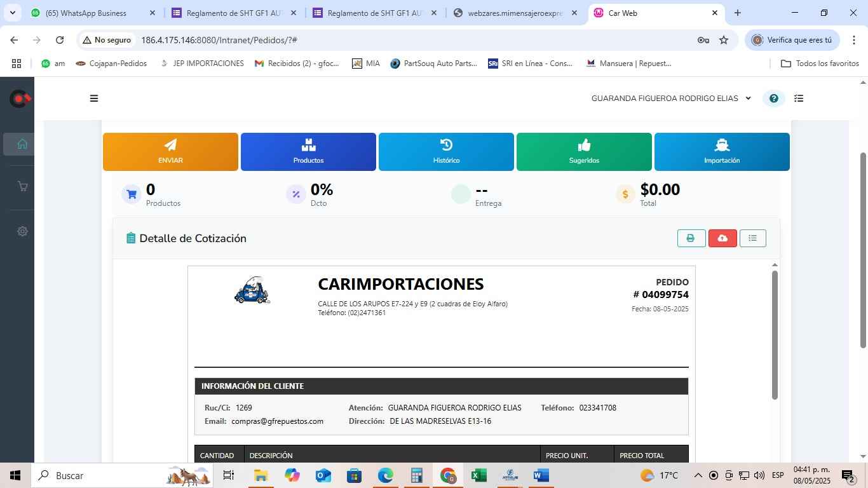Click the print icon in Detalle de Cotización
The height and width of the screenshot is (488, 868).
pos(691,238)
